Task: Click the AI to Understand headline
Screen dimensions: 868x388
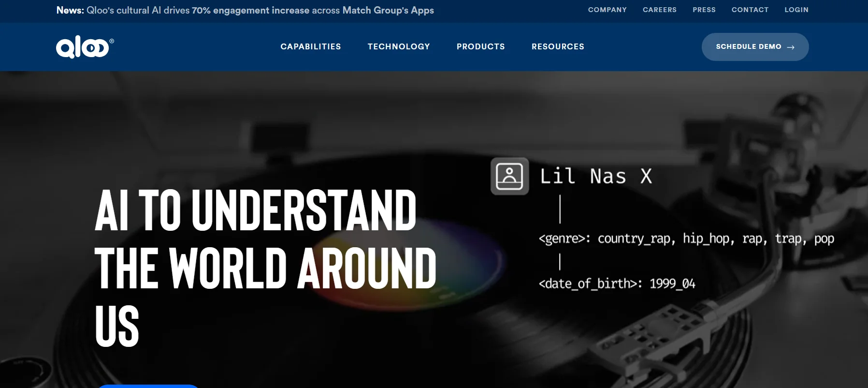Action: pyautogui.click(x=265, y=268)
